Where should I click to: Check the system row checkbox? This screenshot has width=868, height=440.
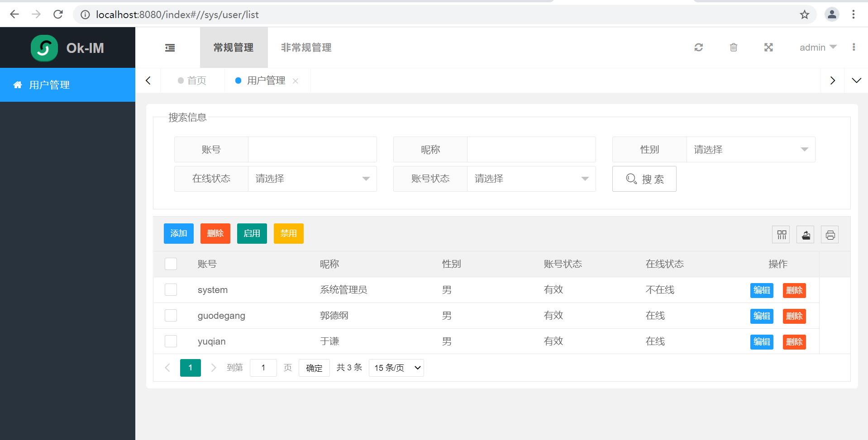pos(171,289)
